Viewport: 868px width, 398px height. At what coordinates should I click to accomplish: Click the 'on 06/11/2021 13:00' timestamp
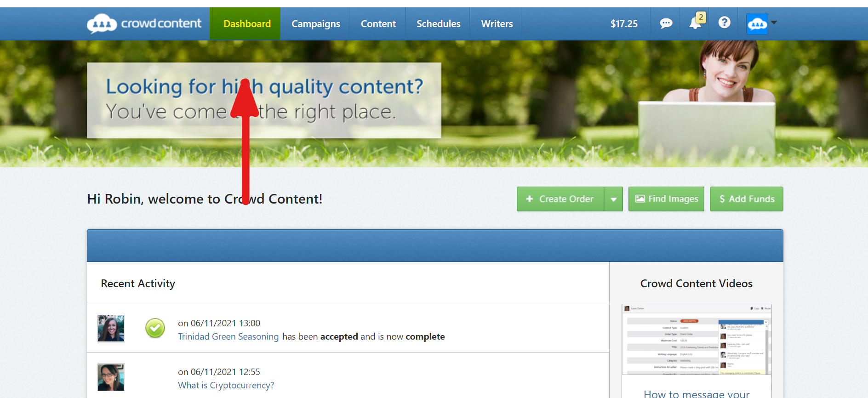tap(219, 323)
